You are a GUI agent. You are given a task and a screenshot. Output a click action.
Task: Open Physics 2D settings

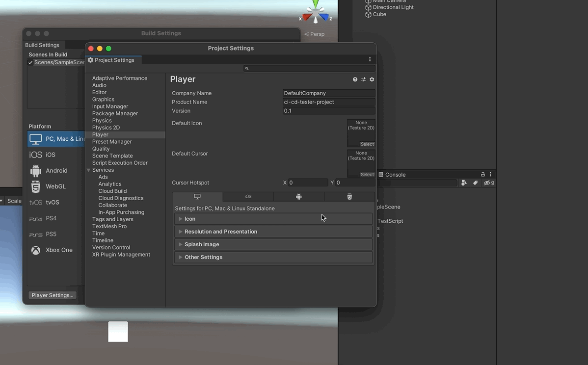coord(106,128)
